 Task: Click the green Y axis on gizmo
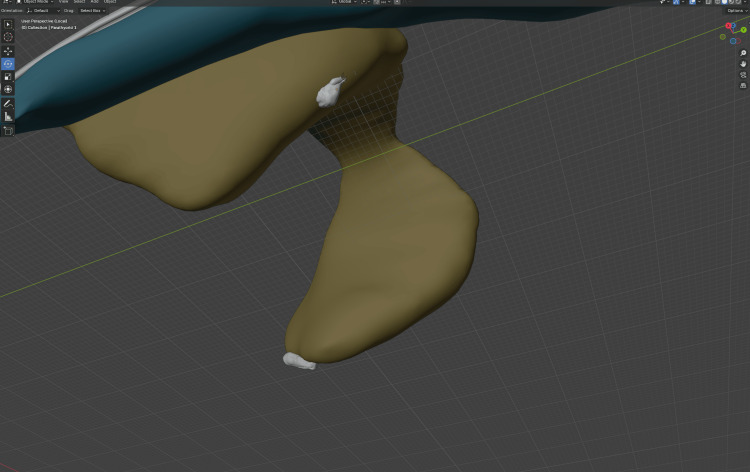pos(743,30)
